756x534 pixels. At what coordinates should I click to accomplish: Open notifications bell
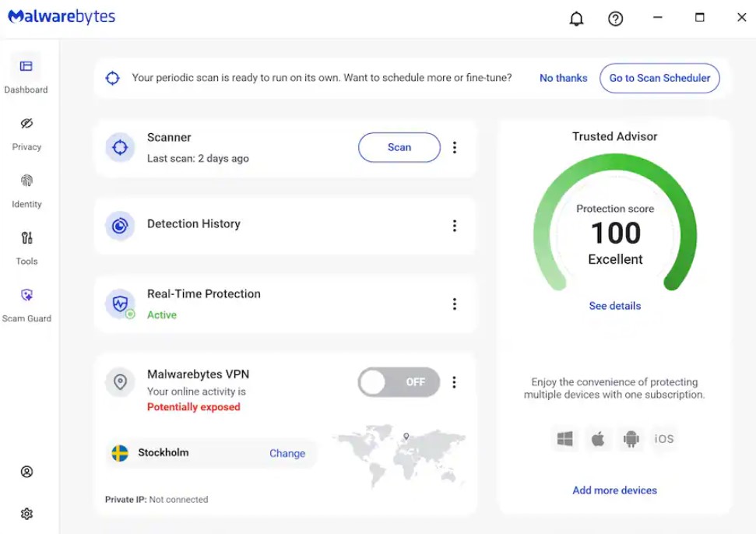(576, 19)
